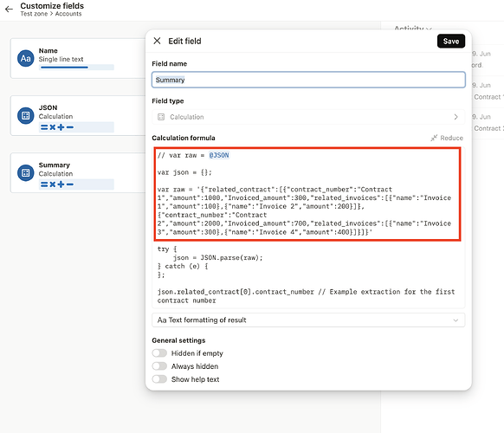Viewport: 504px width, 433px height.
Task: Toggle the Always hidden switch
Action: (x=159, y=366)
